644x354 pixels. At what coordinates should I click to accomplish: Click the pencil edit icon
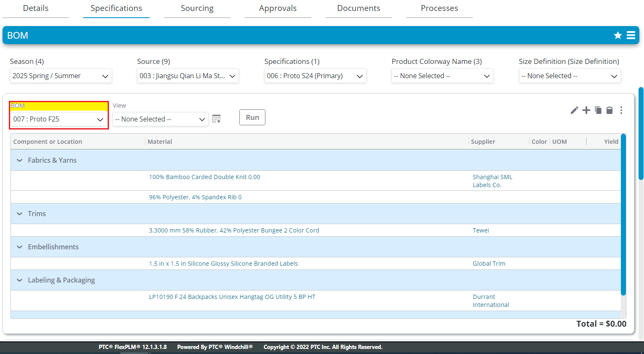[574, 110]
